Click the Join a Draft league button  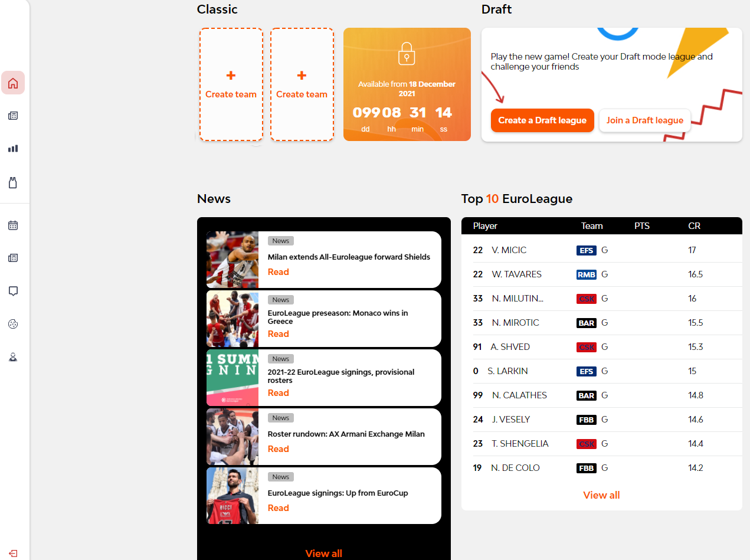click(644, 120)
